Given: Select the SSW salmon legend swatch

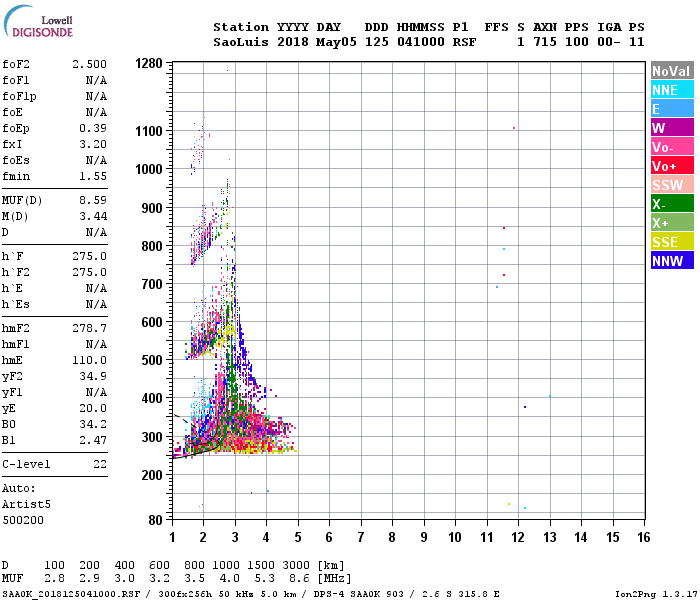Looking at the screenshot, I should [672, 185].
